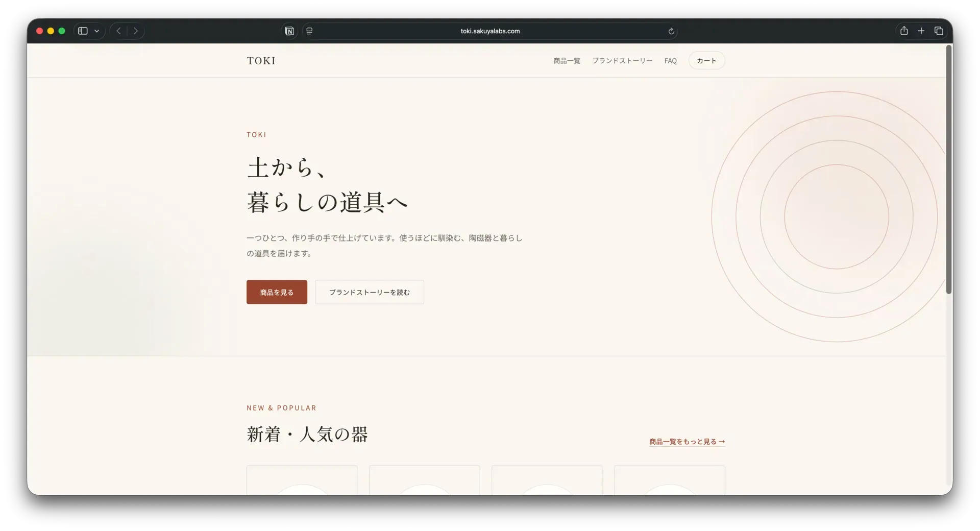Go to FAQ in the navigation
The width and height of the screenshot is (980, 531).
click(x=671, y=61)
